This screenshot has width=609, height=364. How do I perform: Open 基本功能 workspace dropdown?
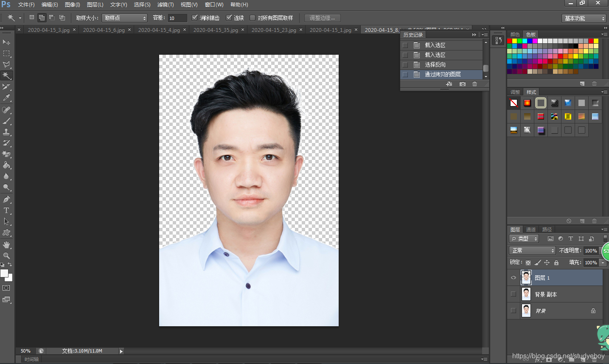(x=584, y=18)
